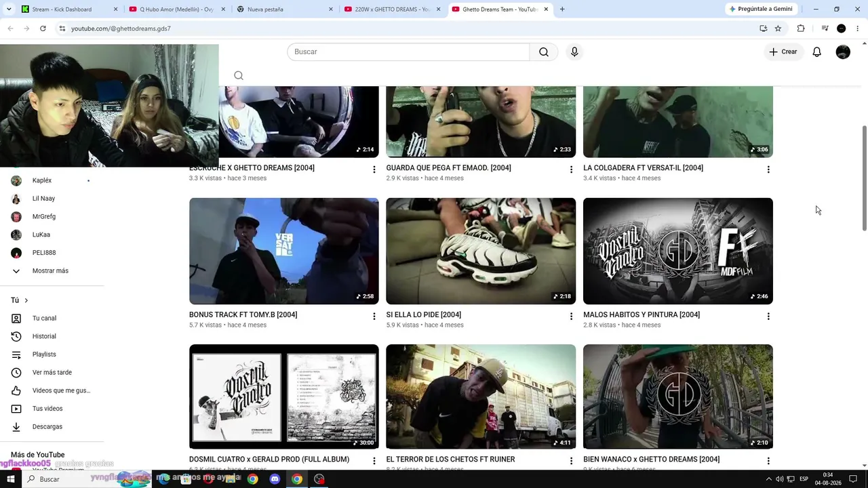Close the Ghetto Dreams Team tab
The width and height of the screenshot is (868, 488).
click(x=546, y=9)
